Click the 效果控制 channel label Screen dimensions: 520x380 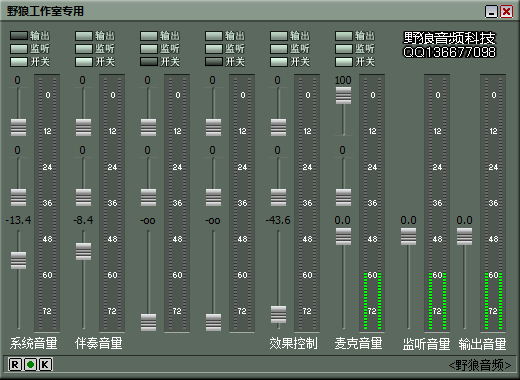click(x=294, y=344)
